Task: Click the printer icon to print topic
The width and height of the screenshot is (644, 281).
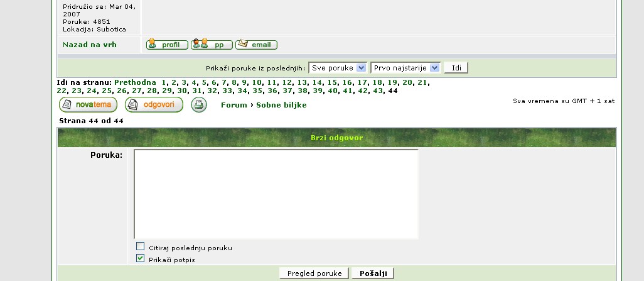Action: pyautogui.click(x=199, y=105)
